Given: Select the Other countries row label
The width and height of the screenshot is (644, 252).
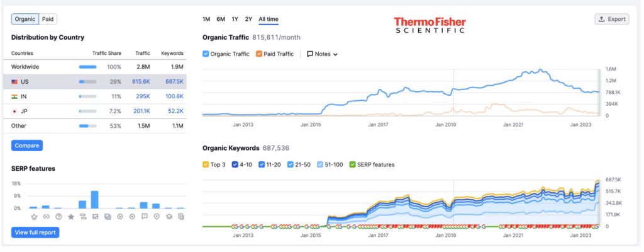Looking at the screenshot, I should pyautogui.click(x=18, y=126).
